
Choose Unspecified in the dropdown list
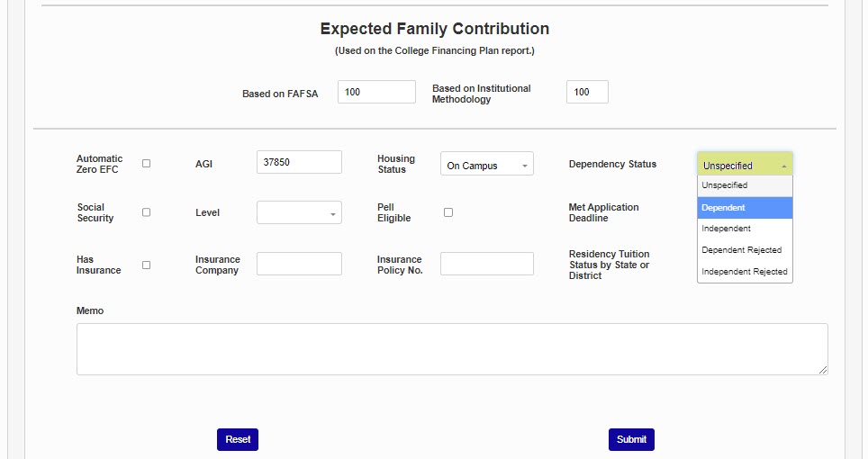745,185
